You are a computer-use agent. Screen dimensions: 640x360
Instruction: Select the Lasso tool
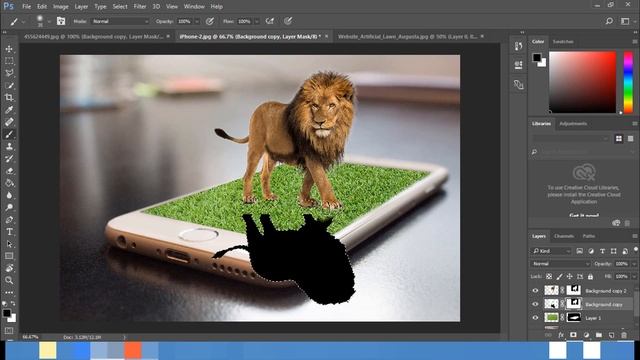click(9, 73)
